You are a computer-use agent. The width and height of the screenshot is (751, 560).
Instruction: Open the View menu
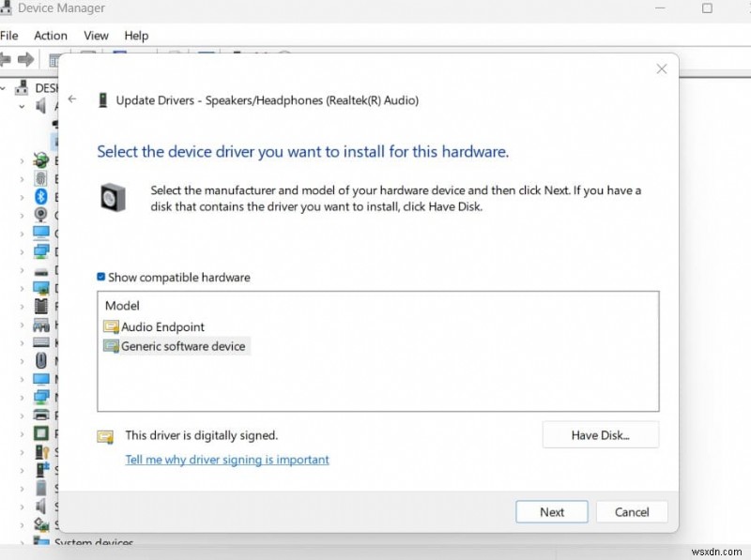96,35
